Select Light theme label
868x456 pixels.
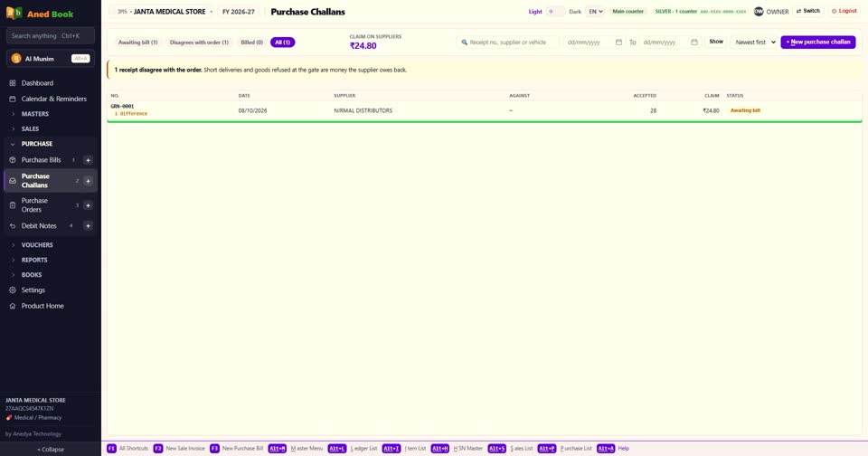[535, 11]
